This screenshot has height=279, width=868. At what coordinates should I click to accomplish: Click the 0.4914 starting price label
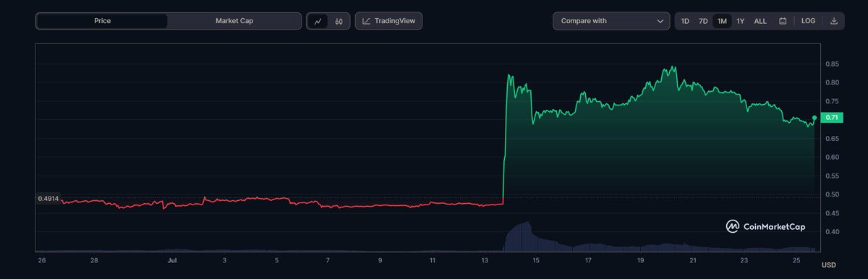[48, 198]
